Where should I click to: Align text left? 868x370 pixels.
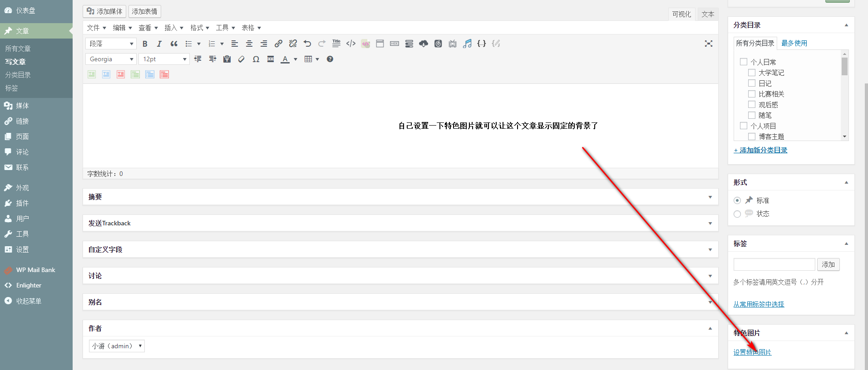235,44
